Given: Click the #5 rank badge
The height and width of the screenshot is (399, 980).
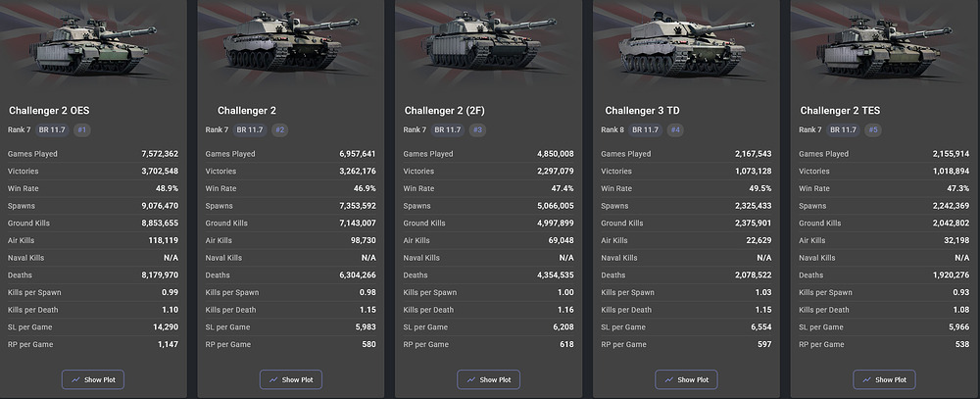Looking at the screenshot, I should tap(873, 129).
